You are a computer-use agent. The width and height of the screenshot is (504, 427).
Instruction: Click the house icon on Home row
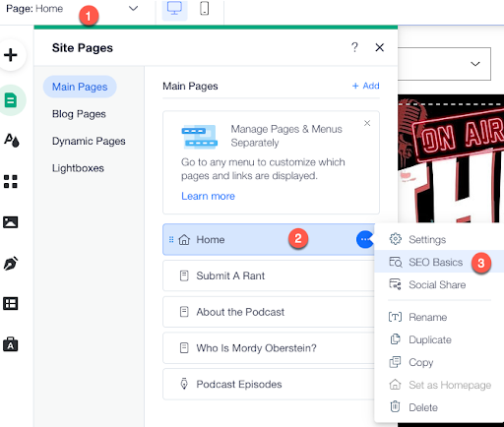click(x=184, y=240)
